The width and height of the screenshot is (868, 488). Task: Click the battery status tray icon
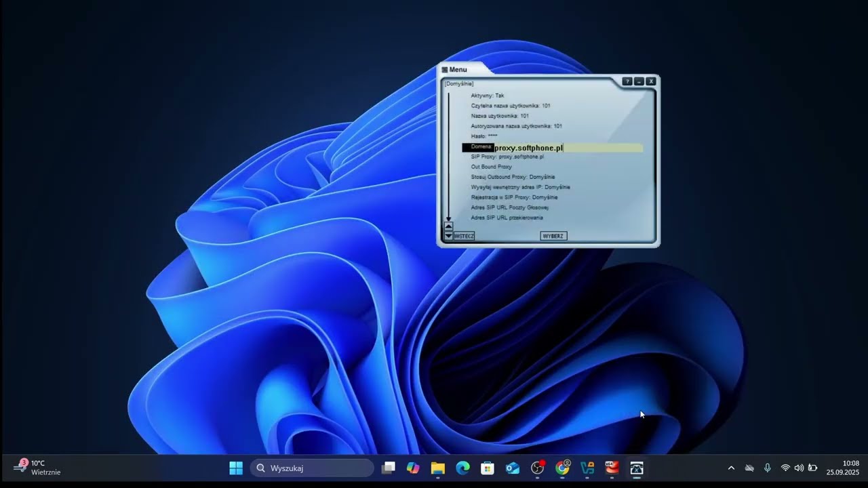(x=812, y=468)
